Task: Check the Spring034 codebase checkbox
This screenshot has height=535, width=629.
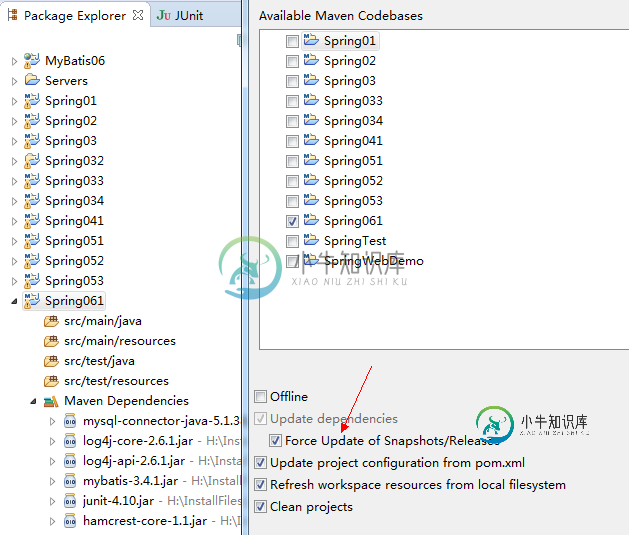Action: pyautogui.click(x=292, y=121)
